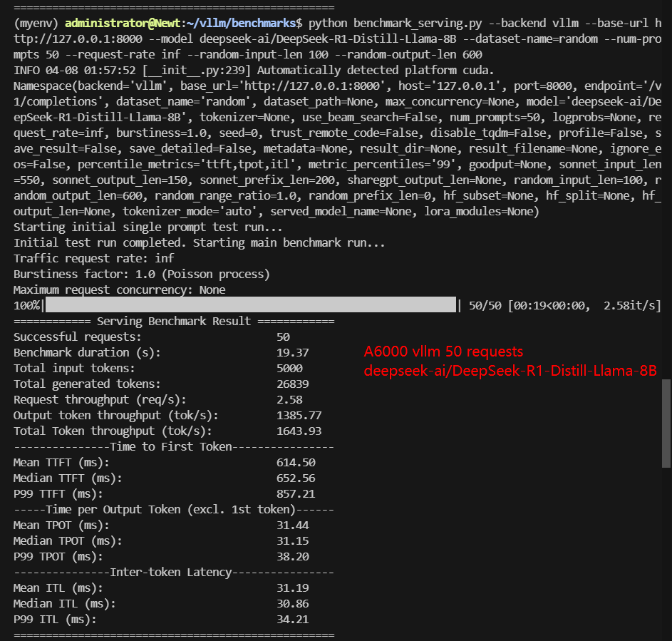Click the "Traffic request rate: inf" line

(x=94, y=258)
